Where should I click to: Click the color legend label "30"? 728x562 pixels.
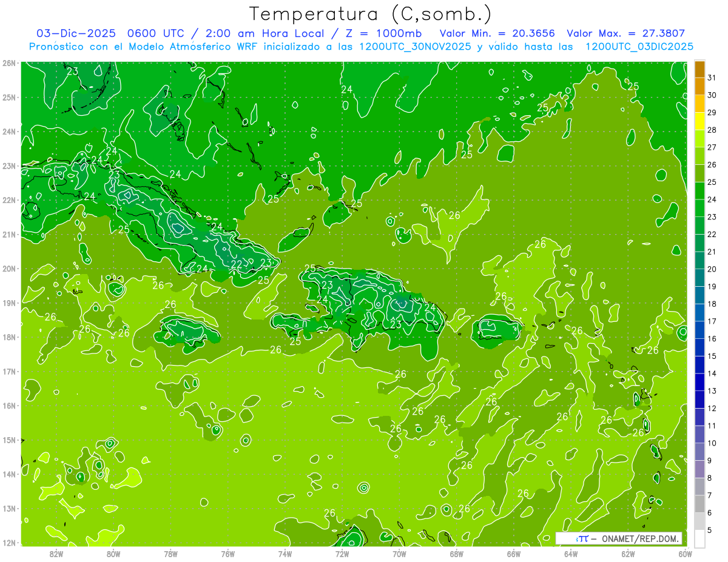712,95
